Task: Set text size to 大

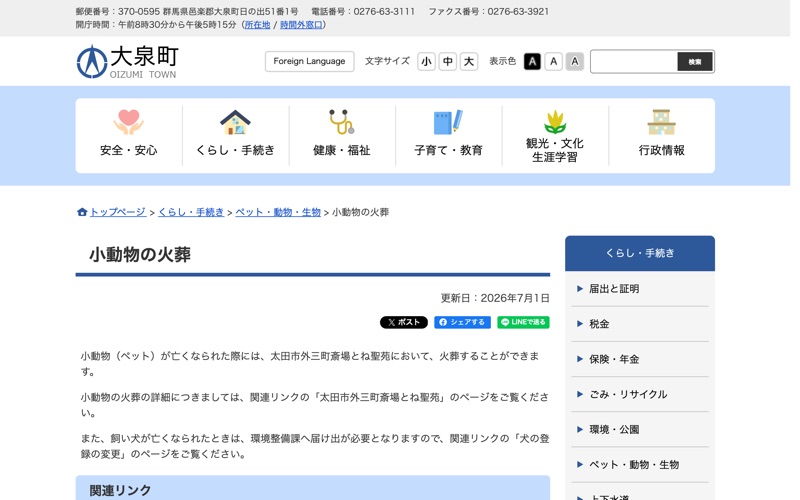Action: 469,62
